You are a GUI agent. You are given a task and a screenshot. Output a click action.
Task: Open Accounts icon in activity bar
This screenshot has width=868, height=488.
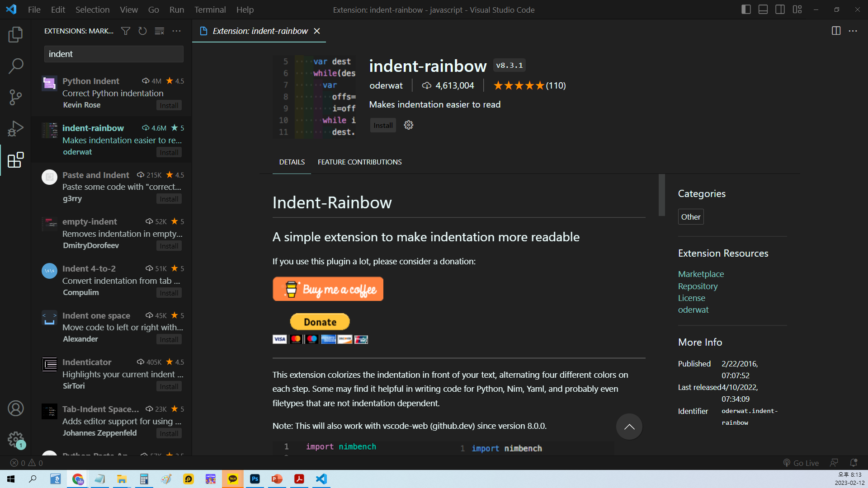click(x=15, y=408)
